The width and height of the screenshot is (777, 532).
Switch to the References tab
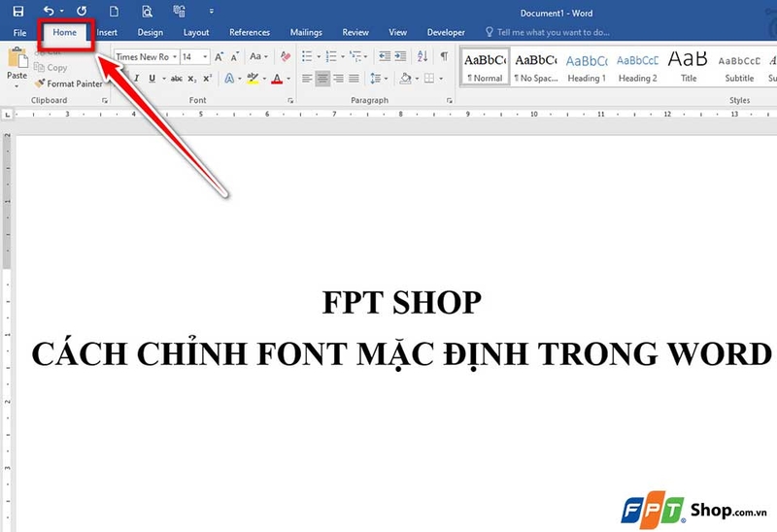[x=250, y=32]
